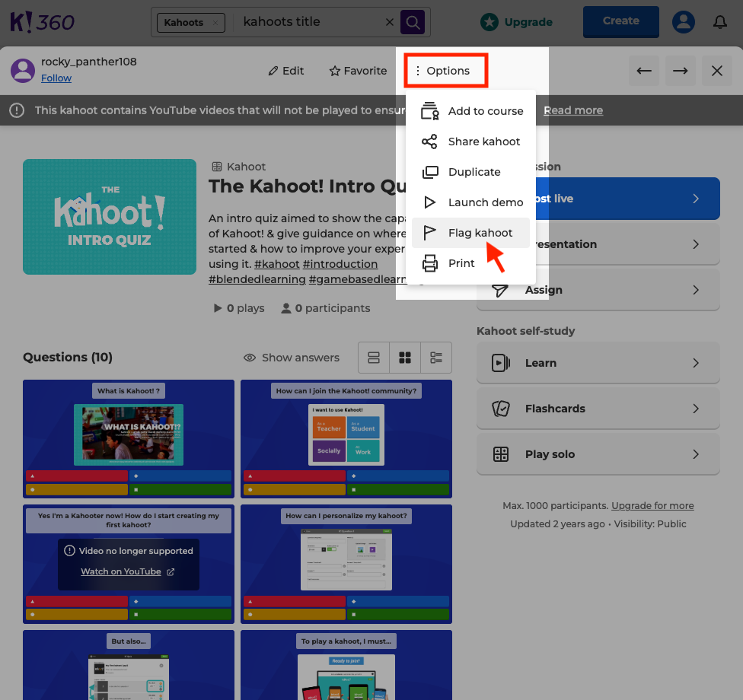Open the "What is Kahoot!?" question card

point(129,438)
